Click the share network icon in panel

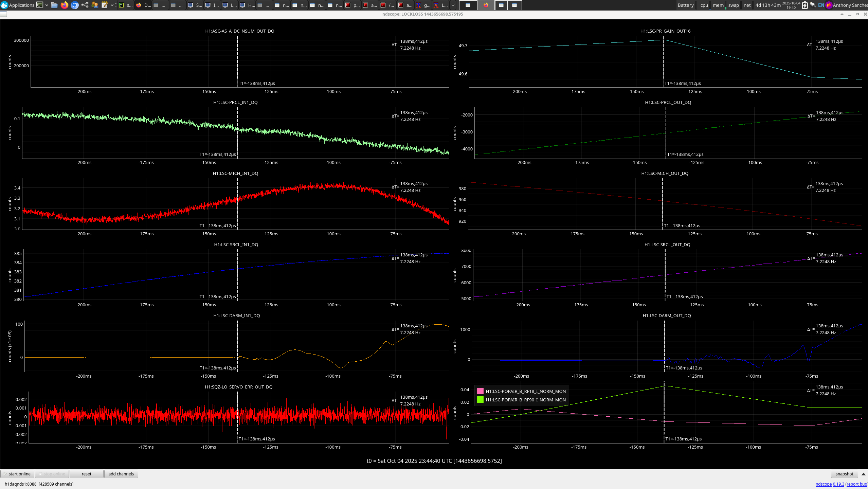pos(85,5)
